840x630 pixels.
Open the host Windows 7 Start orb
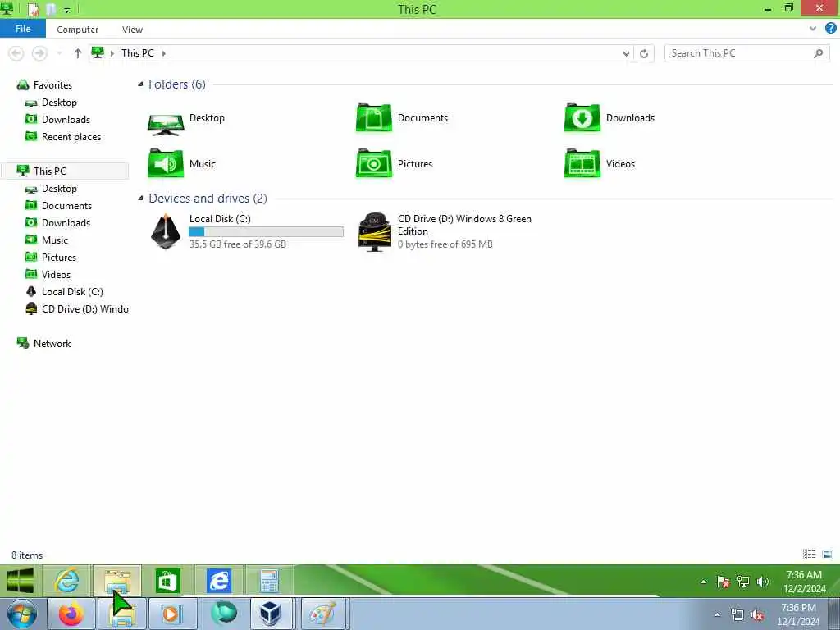tap(22, 614)
